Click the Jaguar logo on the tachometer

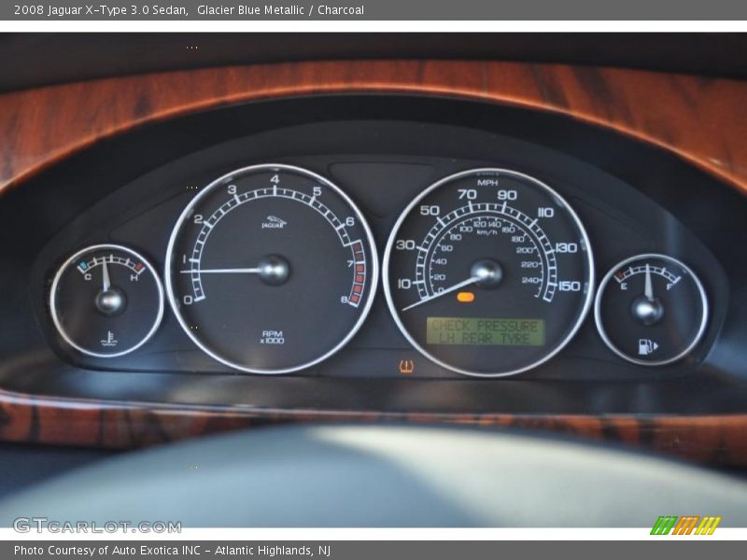click(274, 221)
